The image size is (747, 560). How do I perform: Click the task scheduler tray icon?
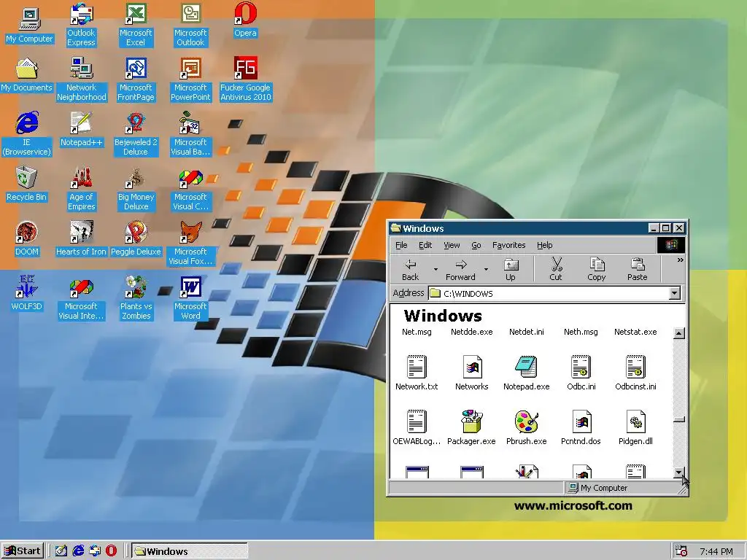pos(681,551)
